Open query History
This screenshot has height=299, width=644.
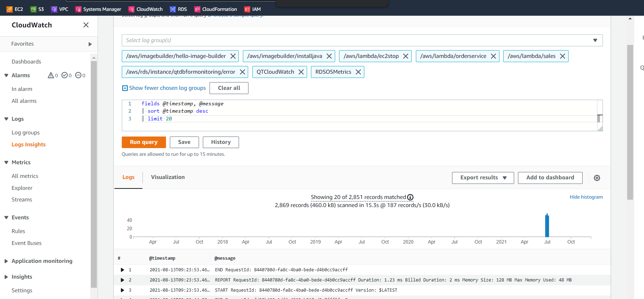(221, 142)
